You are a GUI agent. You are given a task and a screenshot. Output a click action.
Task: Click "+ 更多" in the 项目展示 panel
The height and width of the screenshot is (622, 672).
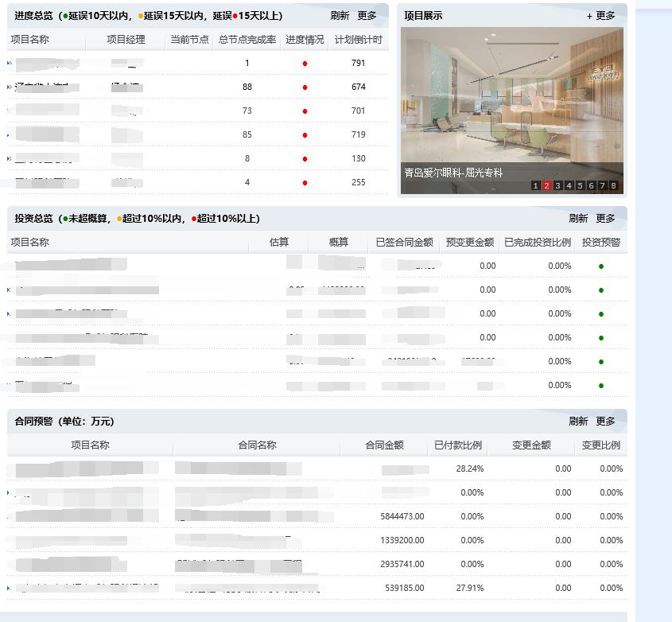pyautogui.click(x=601, y=16)
